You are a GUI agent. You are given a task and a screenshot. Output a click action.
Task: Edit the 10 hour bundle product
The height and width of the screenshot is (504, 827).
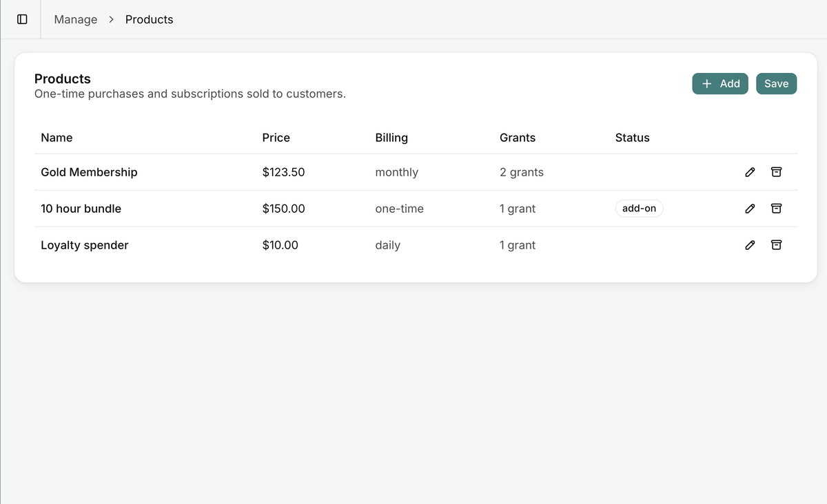click(x=751, y=209)
